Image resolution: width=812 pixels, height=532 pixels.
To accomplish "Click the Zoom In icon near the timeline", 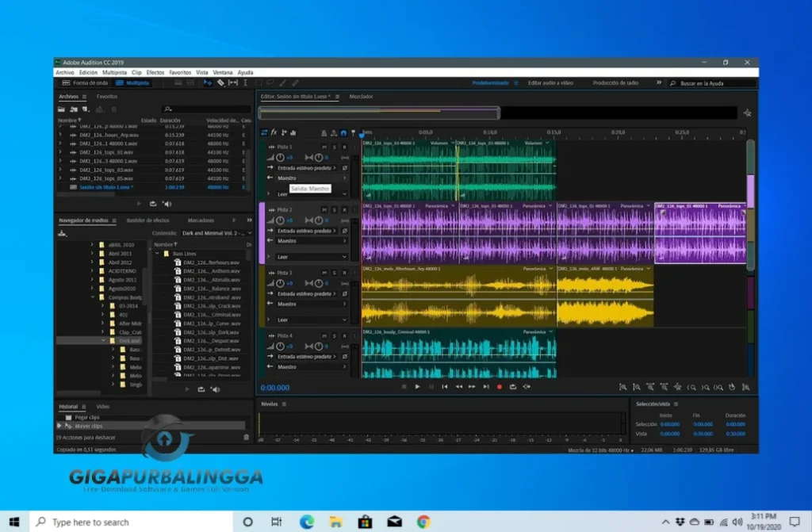I will [690, 388].
